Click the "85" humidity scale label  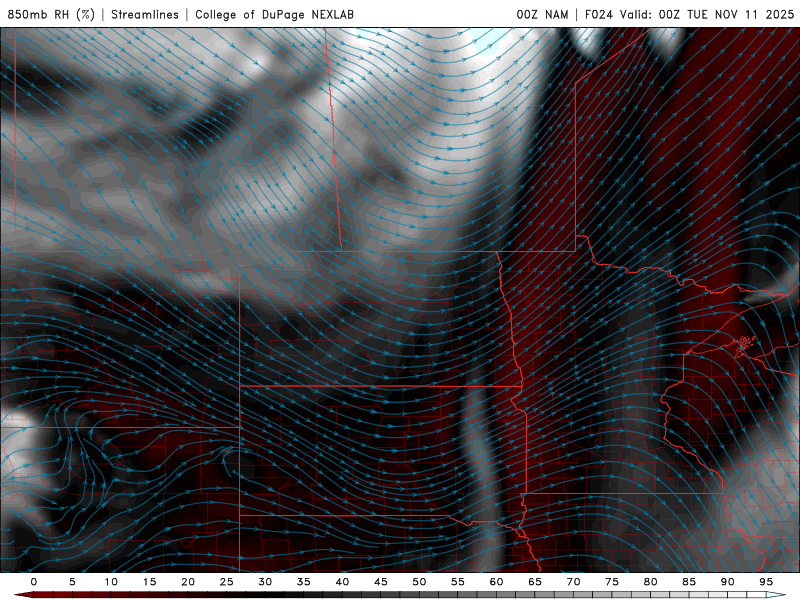[689, 582]
